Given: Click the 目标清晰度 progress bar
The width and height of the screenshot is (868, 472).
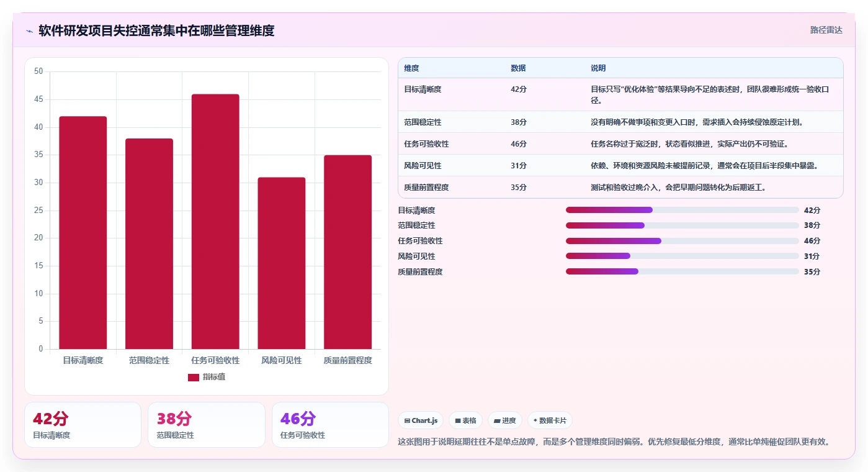Looking at the screenshot, I should 682,210.
